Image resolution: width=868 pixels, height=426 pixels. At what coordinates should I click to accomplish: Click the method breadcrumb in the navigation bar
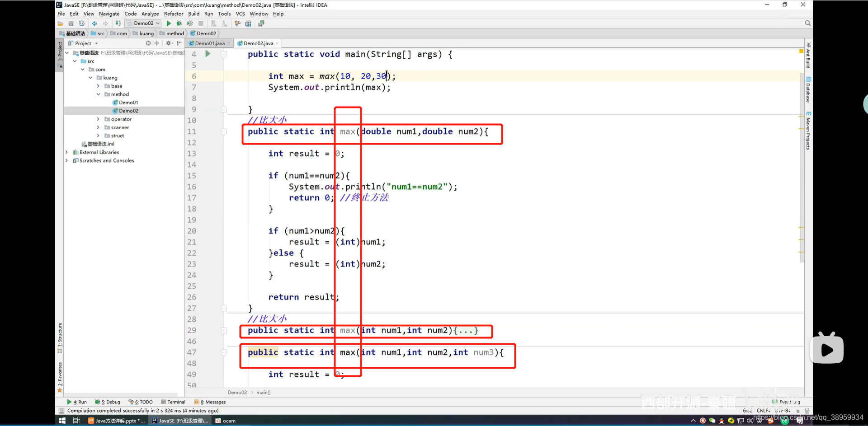click(172, 33)
